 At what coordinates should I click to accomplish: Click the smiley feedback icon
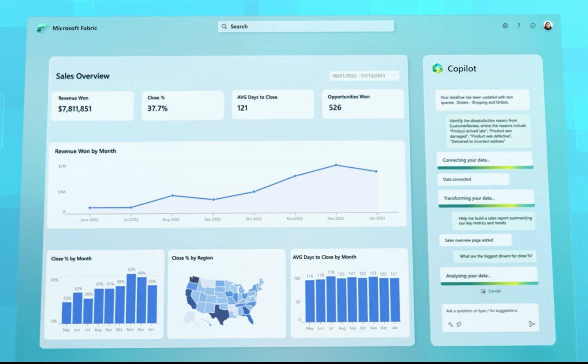click(x=533, y=26)
